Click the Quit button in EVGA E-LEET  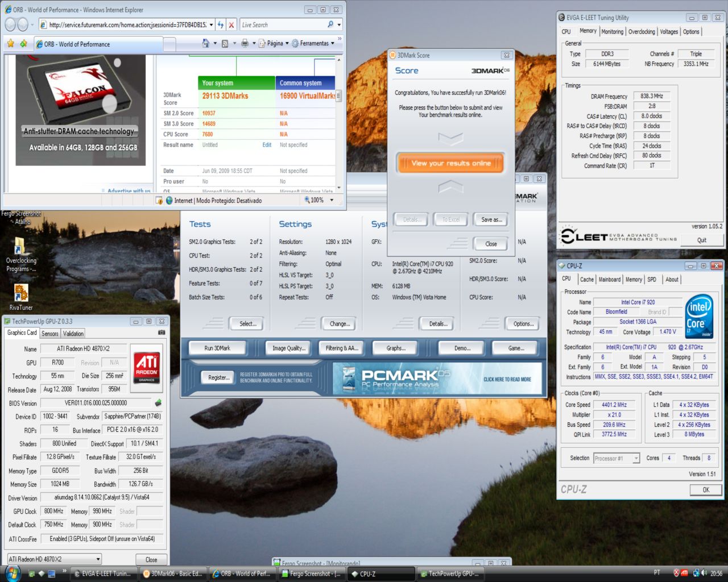click(x=702, y=240)
